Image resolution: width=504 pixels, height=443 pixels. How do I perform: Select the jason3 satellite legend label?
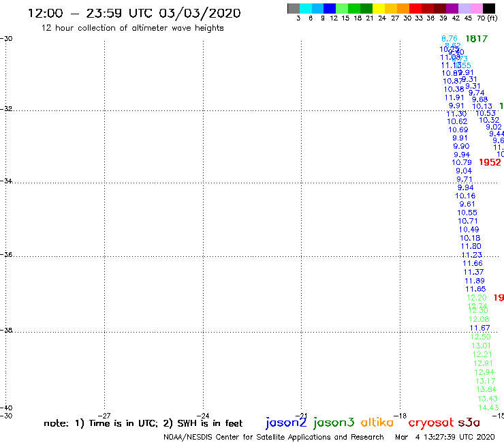[x=334, y=423]
